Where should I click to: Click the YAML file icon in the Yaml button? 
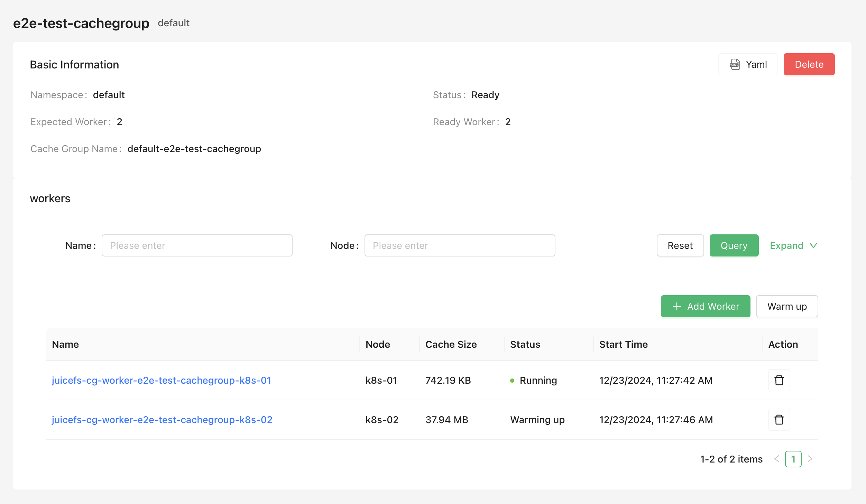point(735,64)
